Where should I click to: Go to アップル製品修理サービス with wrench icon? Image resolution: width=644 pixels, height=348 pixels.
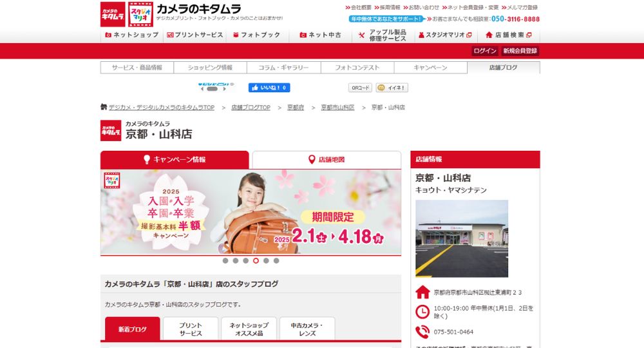pos(383,35)
